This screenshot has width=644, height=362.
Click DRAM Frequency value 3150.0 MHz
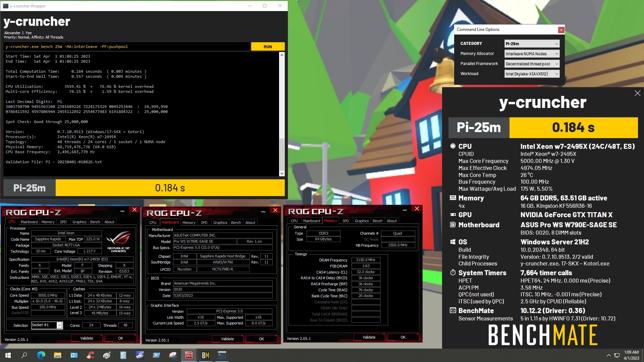point(366,260)
